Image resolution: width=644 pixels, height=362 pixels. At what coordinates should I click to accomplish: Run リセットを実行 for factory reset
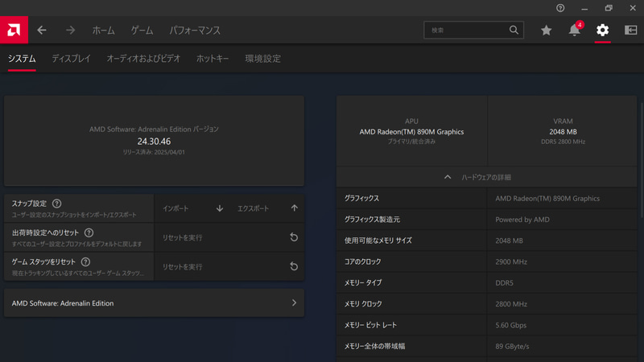(183, 237)
